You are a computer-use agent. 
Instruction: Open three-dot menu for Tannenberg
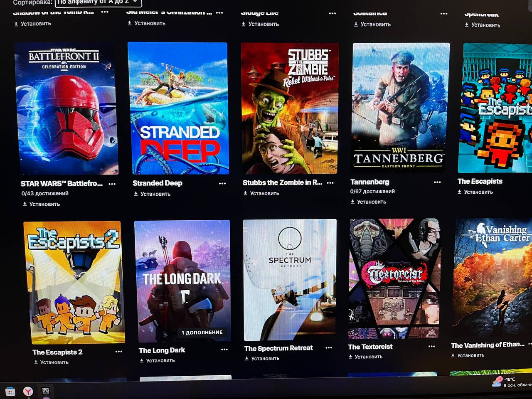(437, 182)
